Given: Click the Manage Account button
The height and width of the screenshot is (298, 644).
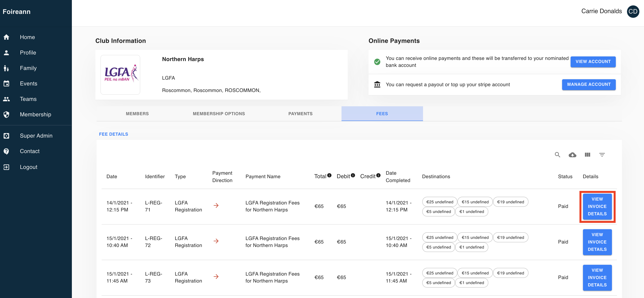Looking at the screenshot, I should coord(589,85).
